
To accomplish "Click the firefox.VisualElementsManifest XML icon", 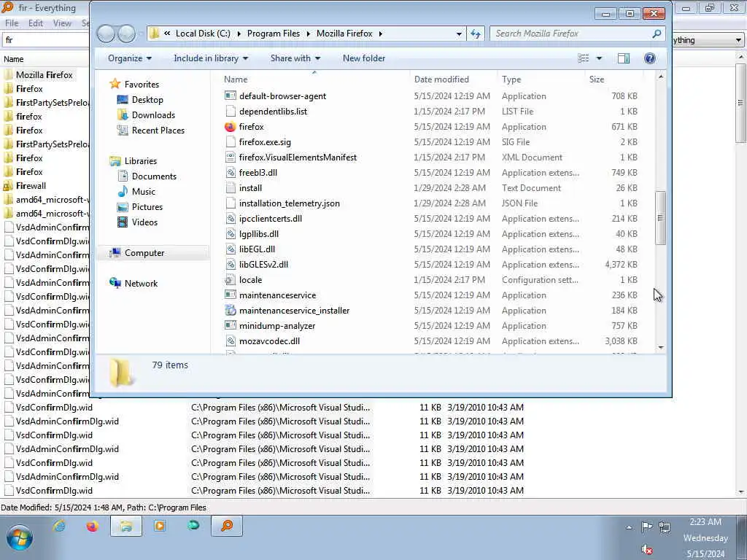I will pyautogui.click(x=230, y=157).
